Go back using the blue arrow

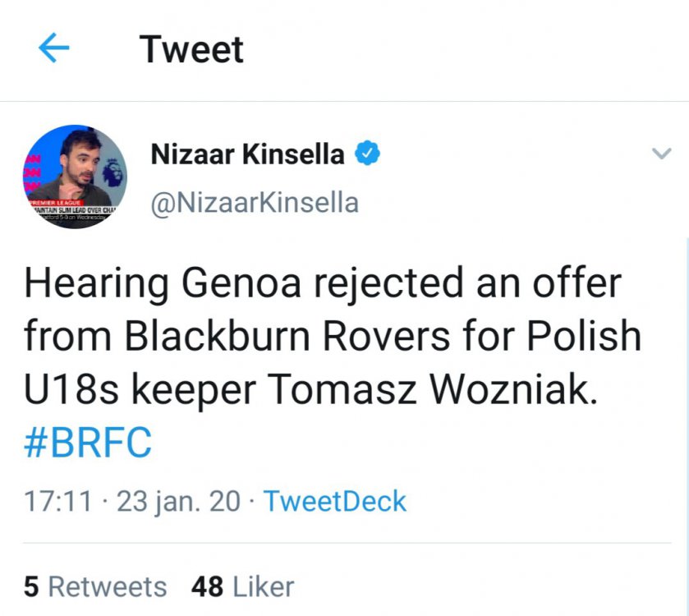[54, 49]
